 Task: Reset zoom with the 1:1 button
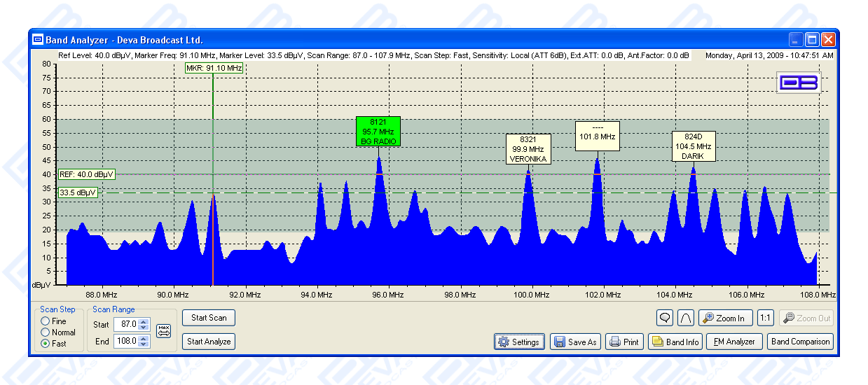765,318
